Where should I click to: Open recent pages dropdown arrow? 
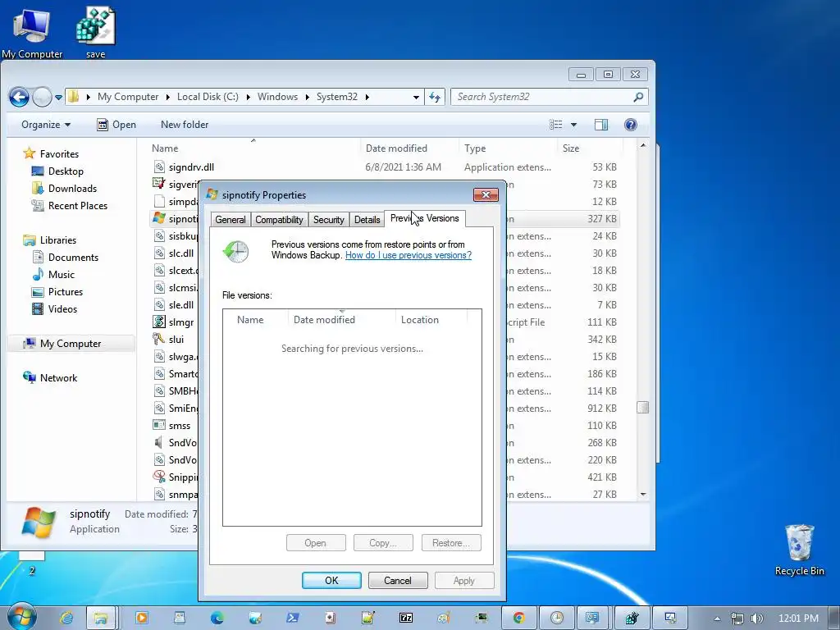[58, 97]
